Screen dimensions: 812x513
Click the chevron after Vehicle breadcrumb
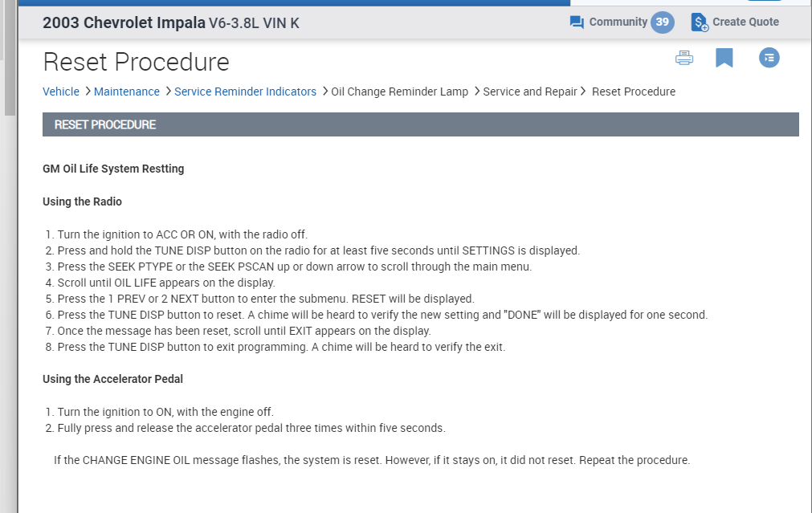(87, 92)
